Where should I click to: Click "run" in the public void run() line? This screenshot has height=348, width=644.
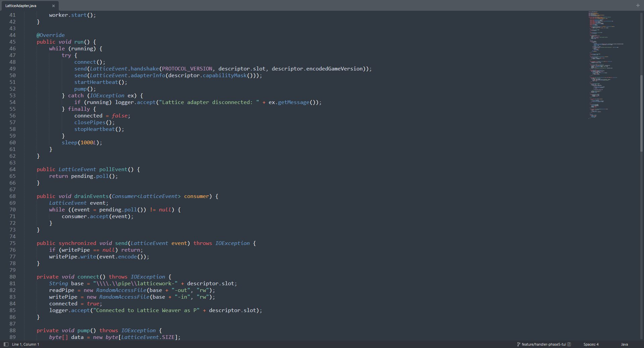(79, 42)
